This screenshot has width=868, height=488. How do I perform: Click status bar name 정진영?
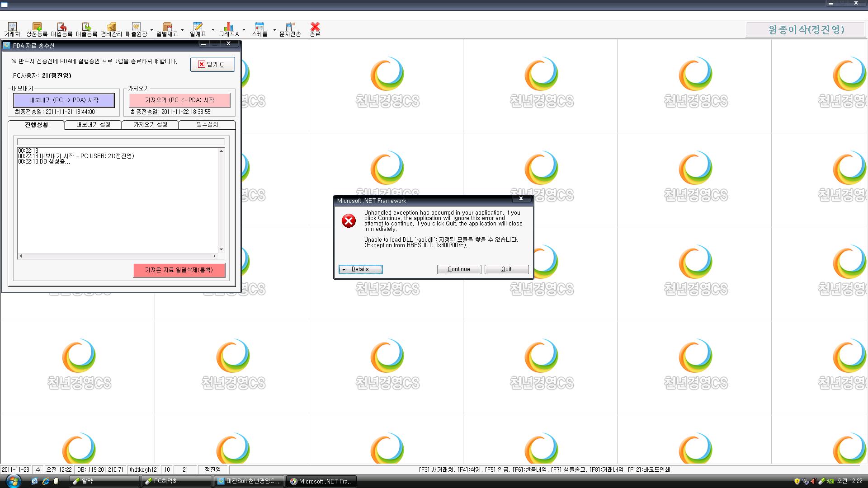213,470
